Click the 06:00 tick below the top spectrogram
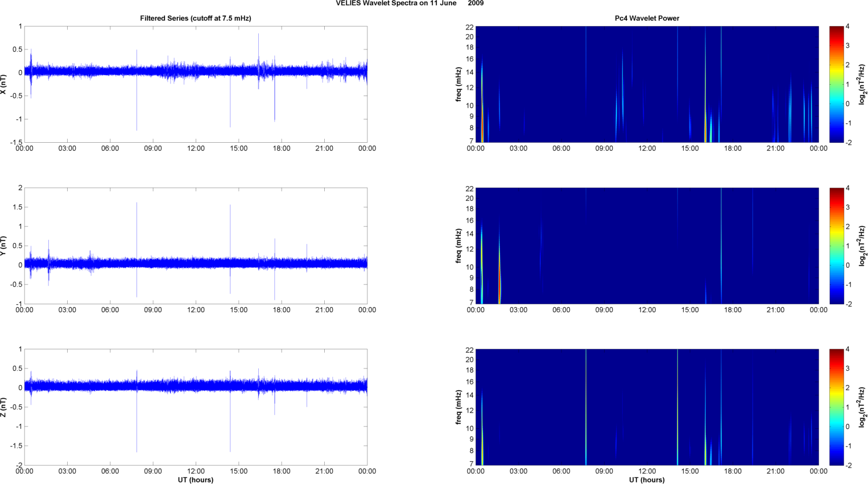This screenshot has width=868, height=484. 561,148
